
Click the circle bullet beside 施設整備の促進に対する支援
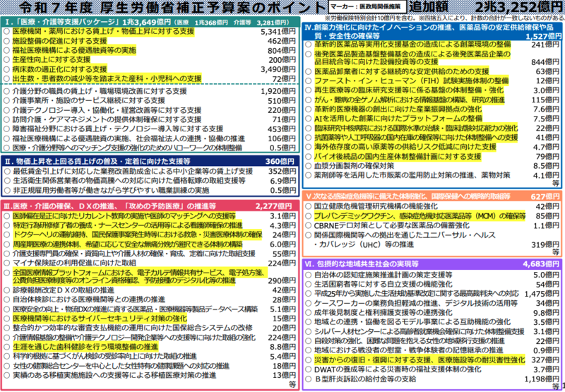point(8,42)
